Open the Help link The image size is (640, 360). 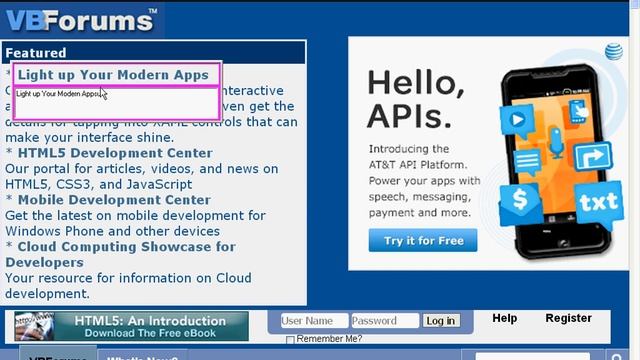[504, 318]
